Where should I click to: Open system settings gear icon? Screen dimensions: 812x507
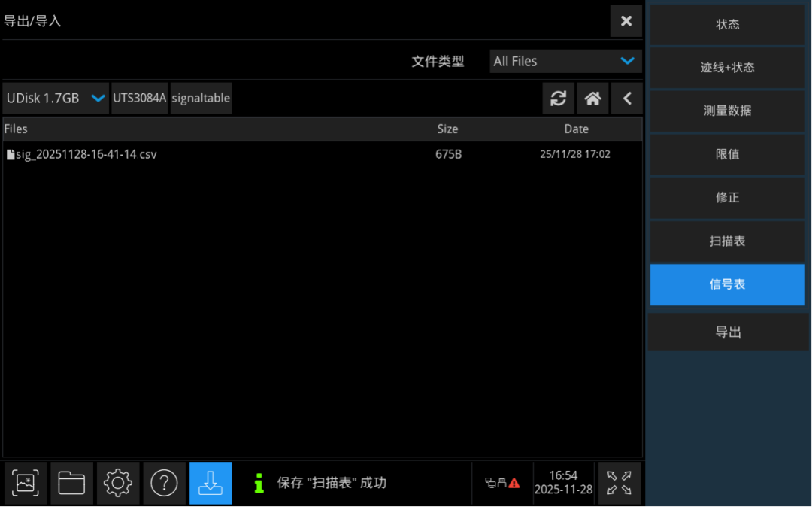click(x=118, y=483)
